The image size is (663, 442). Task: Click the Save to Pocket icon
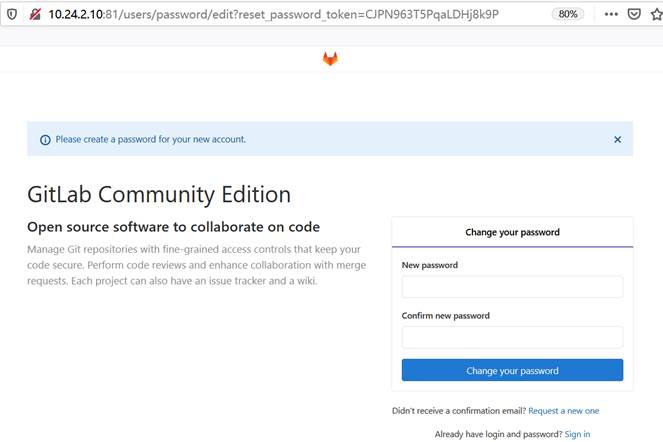pyautogui.click(x=634, y=15)
